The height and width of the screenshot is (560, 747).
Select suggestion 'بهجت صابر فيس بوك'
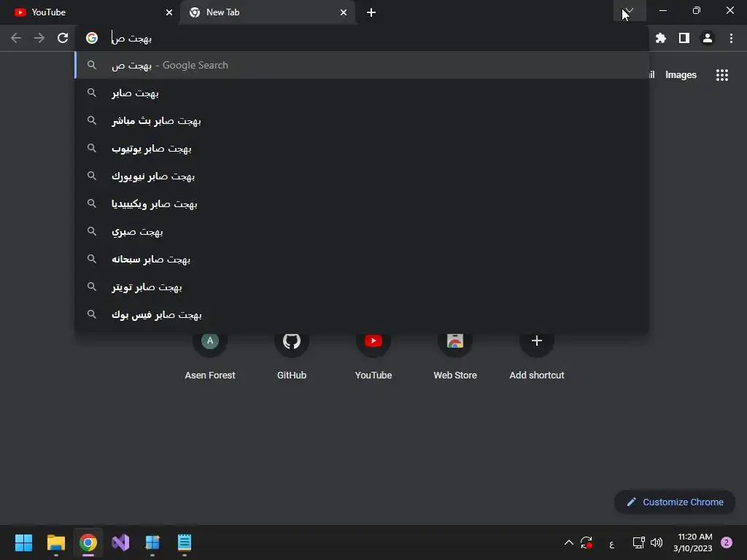[x=362, y=314]
